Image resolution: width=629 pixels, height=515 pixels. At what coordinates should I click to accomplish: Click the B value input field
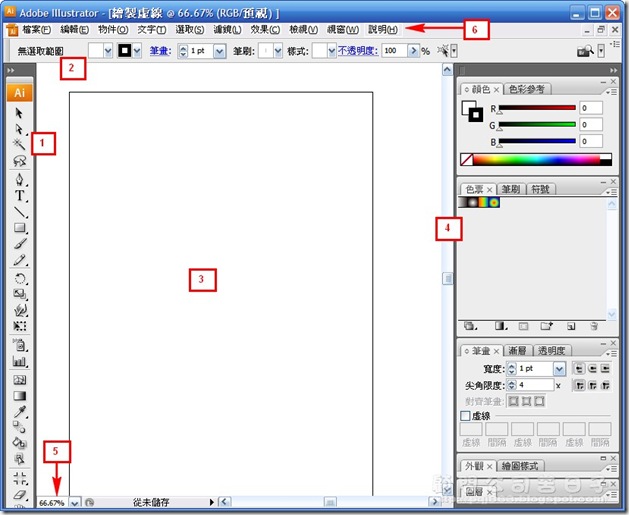tap(591, 141)
